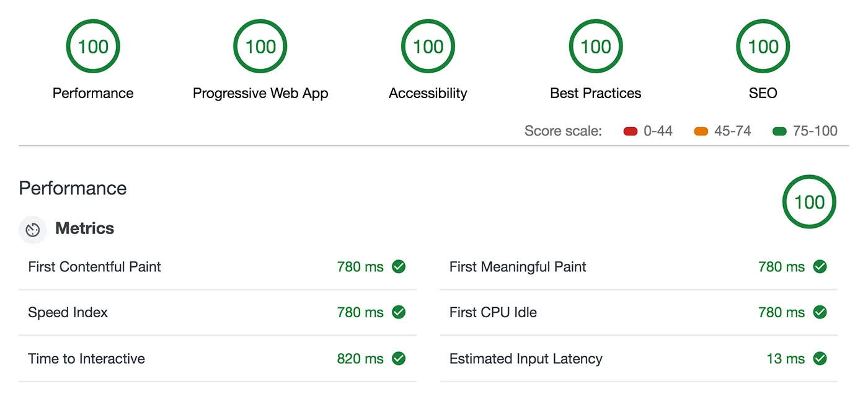
Task: Open the Progressive Web App score gauge
Action: pyautogui.click(x=260, y=47)
